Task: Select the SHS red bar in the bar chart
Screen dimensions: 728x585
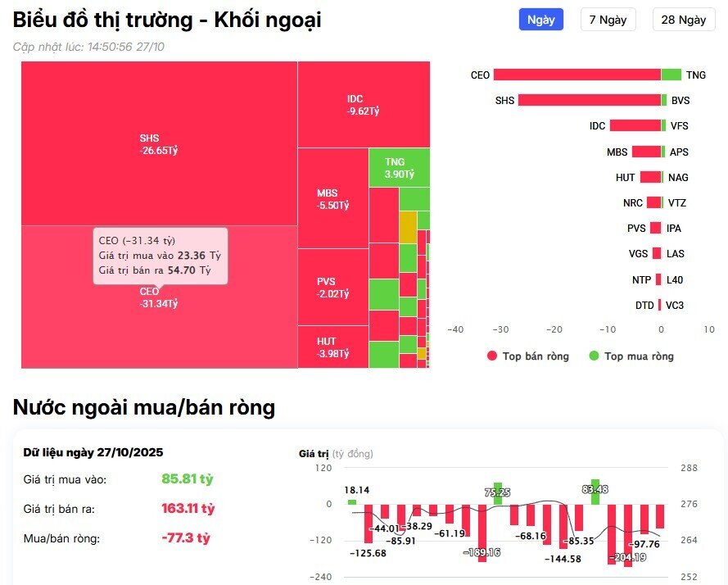Action: (x=590, y=100)
